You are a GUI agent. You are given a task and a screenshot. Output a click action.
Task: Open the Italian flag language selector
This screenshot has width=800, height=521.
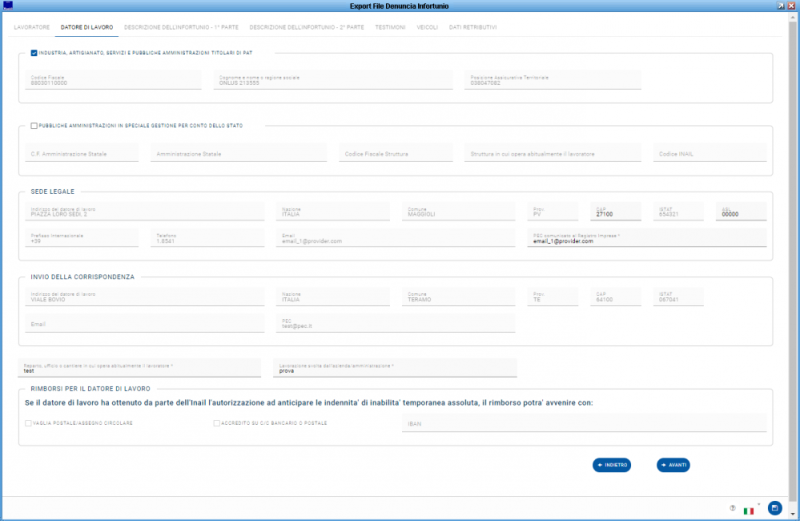coord(748,511)
